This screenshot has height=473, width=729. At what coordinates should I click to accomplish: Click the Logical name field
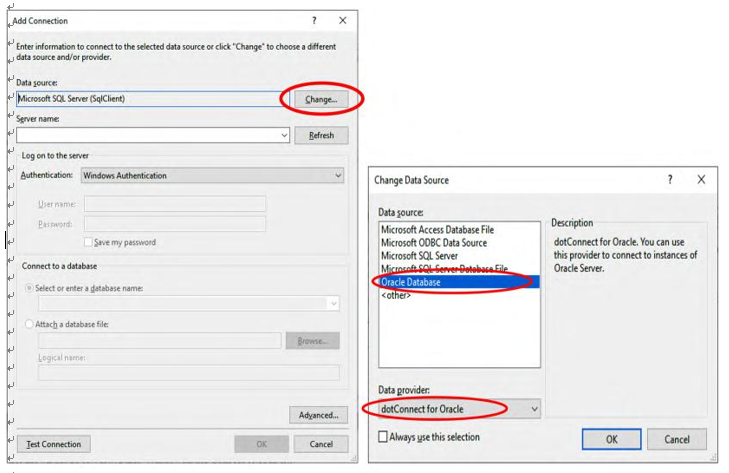click(189, 373)
